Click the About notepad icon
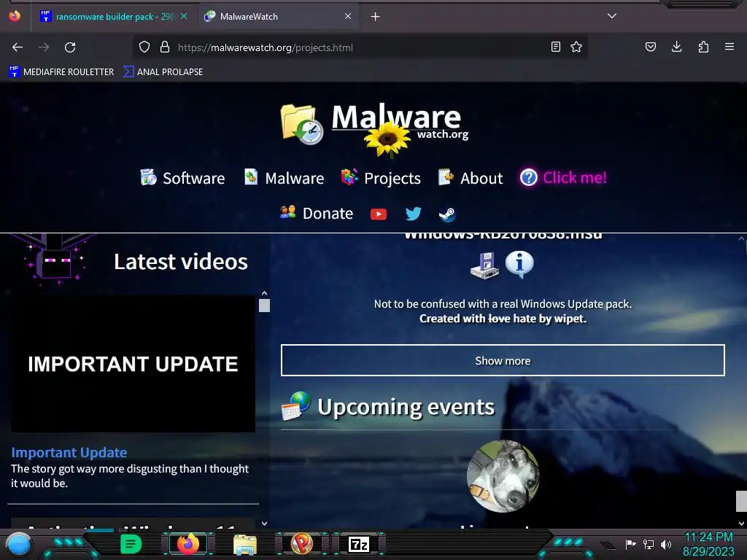The image size is (747, 560). coord(446,176)
